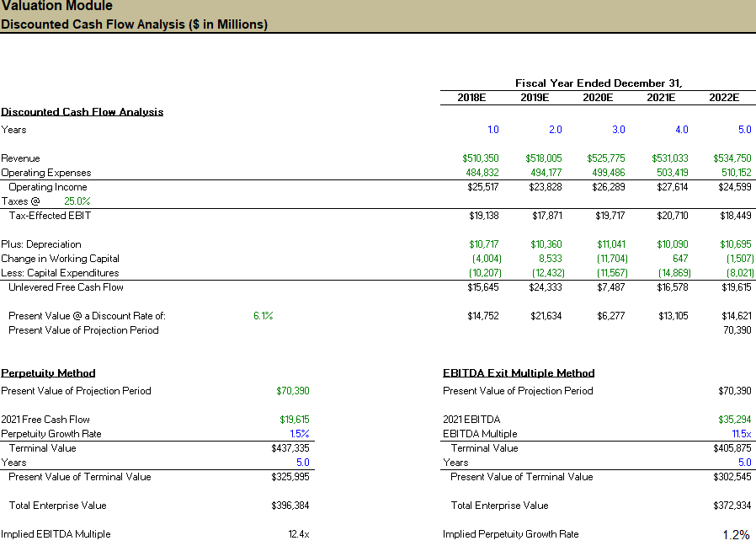Viewport: 756px width, 546px height.
Task: Click the Total Enterprise Value $396,384
Action: 290,506
